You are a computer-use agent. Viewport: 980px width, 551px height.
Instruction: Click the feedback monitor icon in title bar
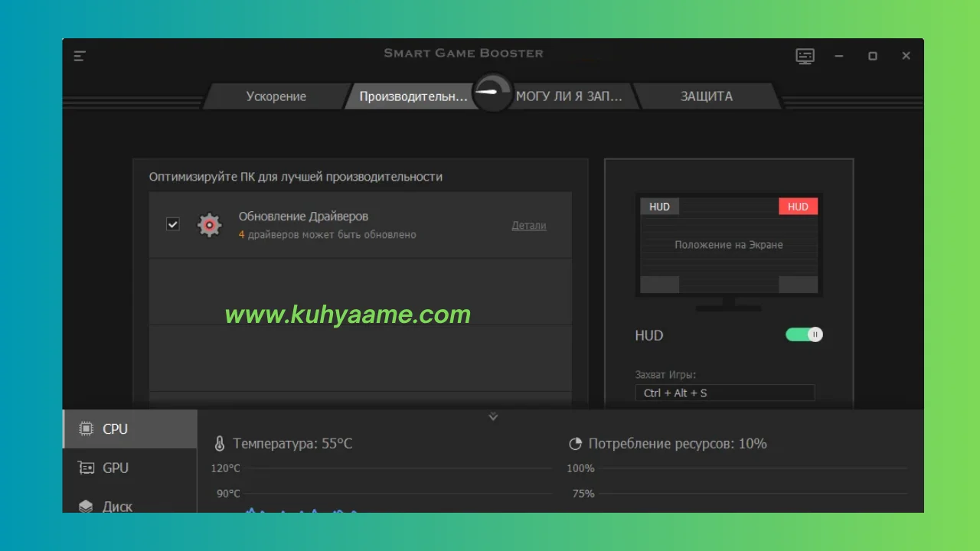point(805,56)
